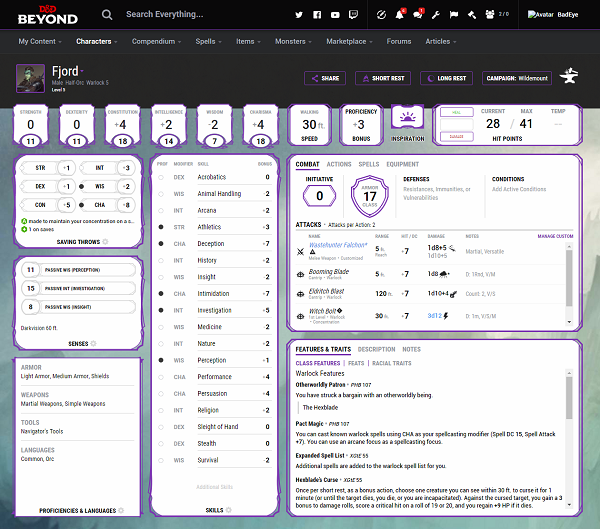The image size is (600, 529).
Task: Switch to the Equipment tab
Action: (403, 164)
